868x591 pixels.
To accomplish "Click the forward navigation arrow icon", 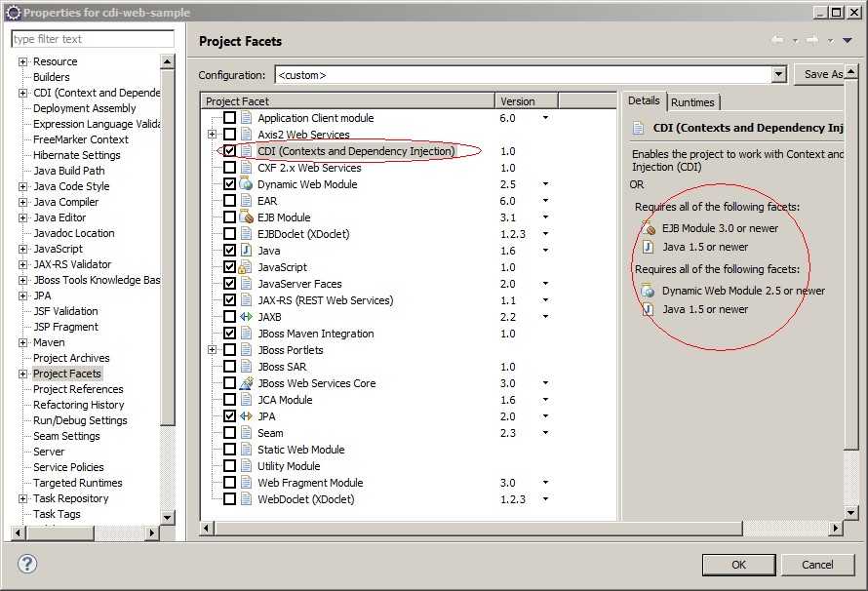I will pos(812,40).
